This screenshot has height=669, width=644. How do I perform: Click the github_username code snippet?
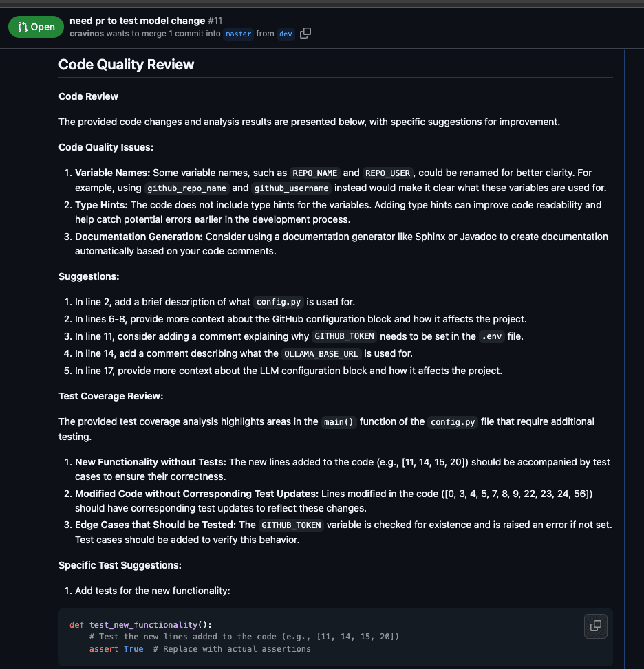291,188
